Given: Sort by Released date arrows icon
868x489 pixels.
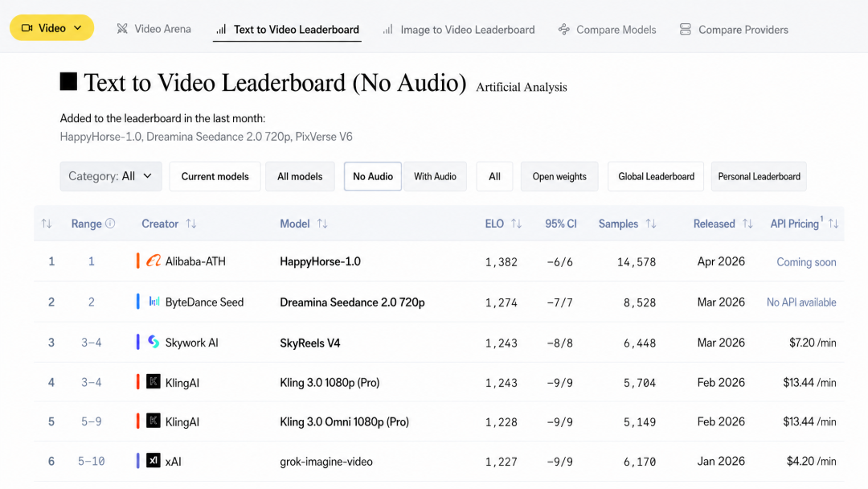Looking at the screenshot, I should [x=747, y=224].
